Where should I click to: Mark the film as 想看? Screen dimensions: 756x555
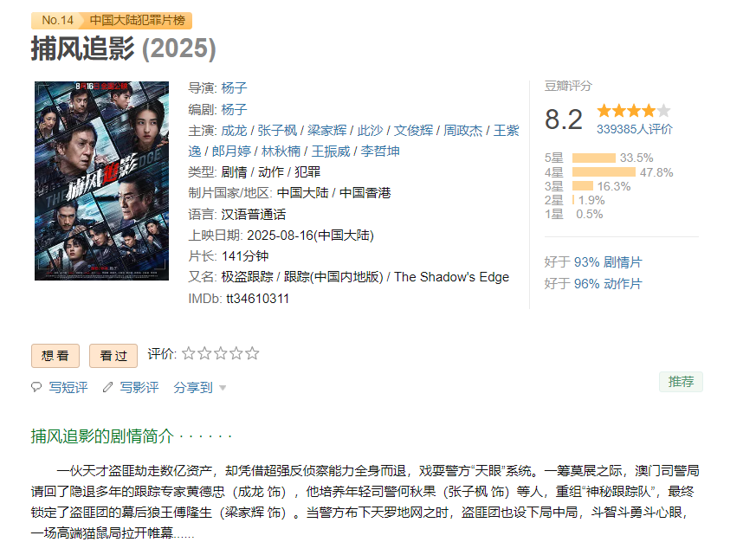pos(55,355)
